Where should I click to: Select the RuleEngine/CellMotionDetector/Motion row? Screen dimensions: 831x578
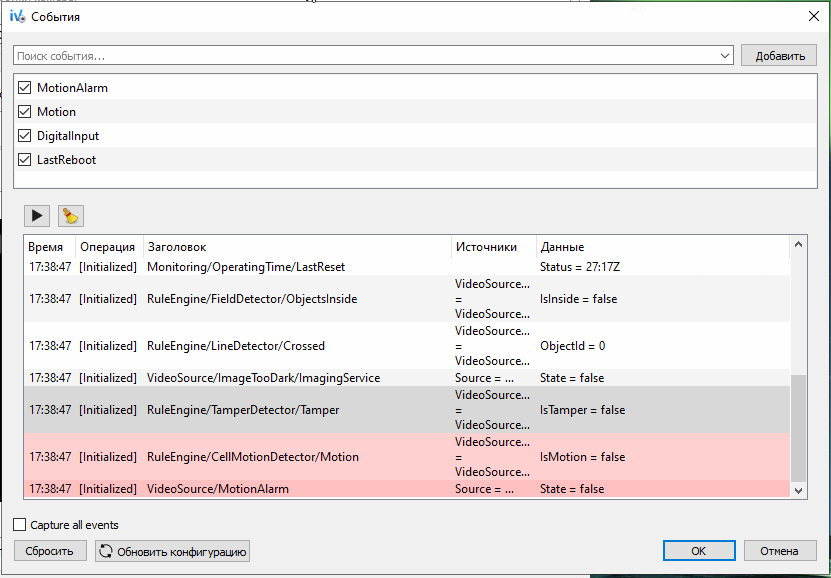[x=407, y=457]
